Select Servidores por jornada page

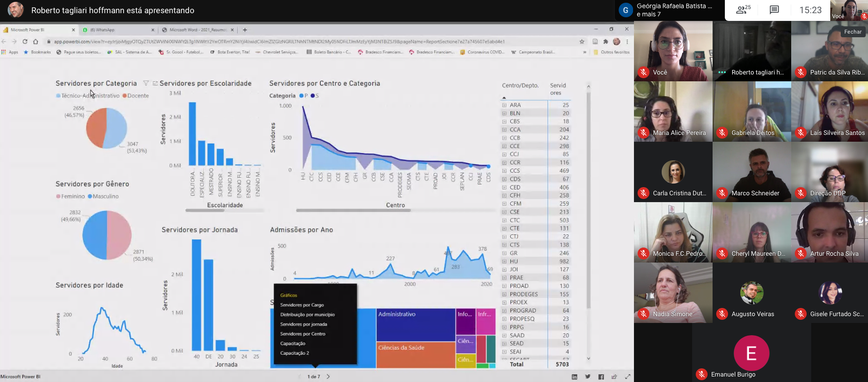304,324
